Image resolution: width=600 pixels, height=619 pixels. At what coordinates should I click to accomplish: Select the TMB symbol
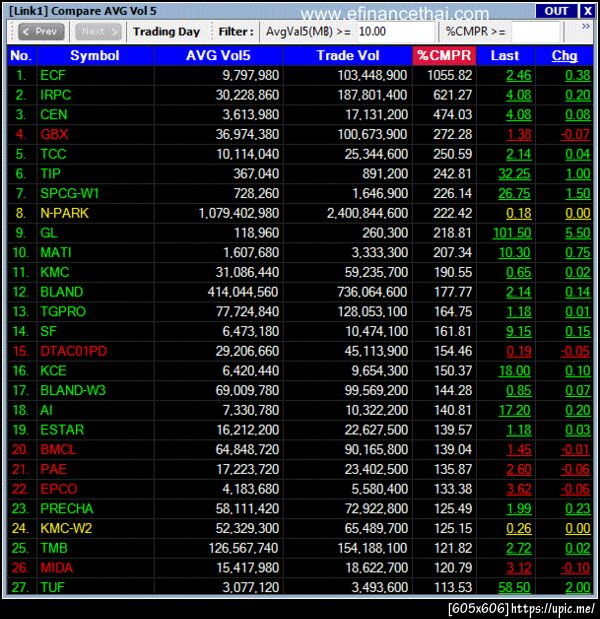coord(54,548)
